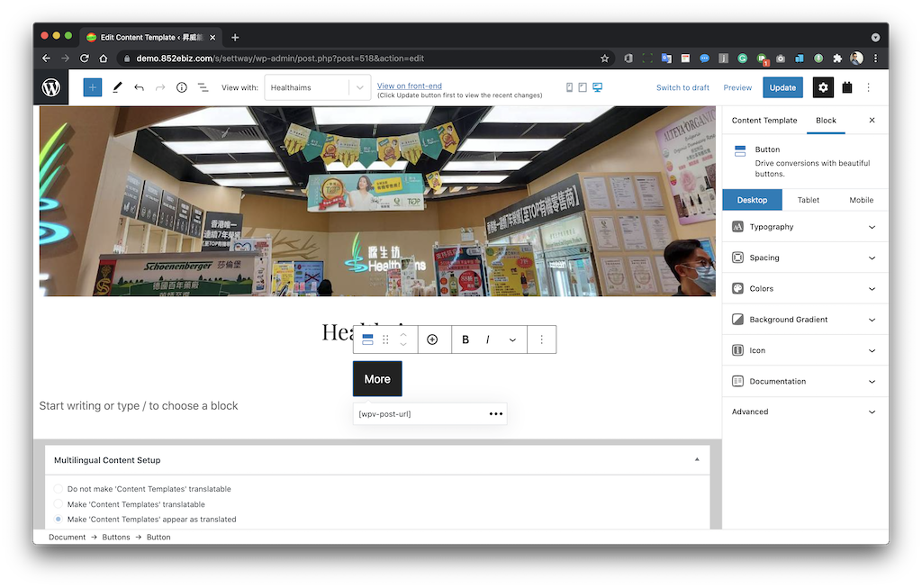Click 'Buttons' in the breadcrumb
922x588 pixels.
click(116, 537)
